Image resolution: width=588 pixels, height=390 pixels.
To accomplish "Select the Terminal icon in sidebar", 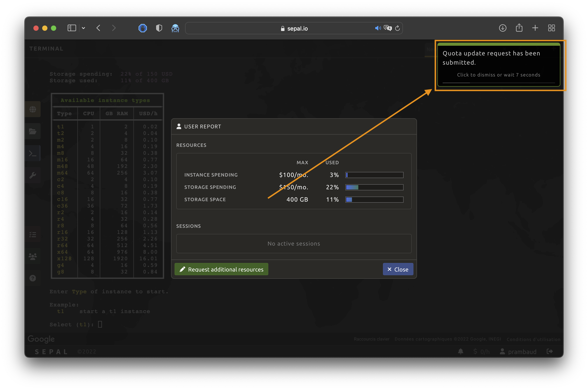I will click(32, 153).
